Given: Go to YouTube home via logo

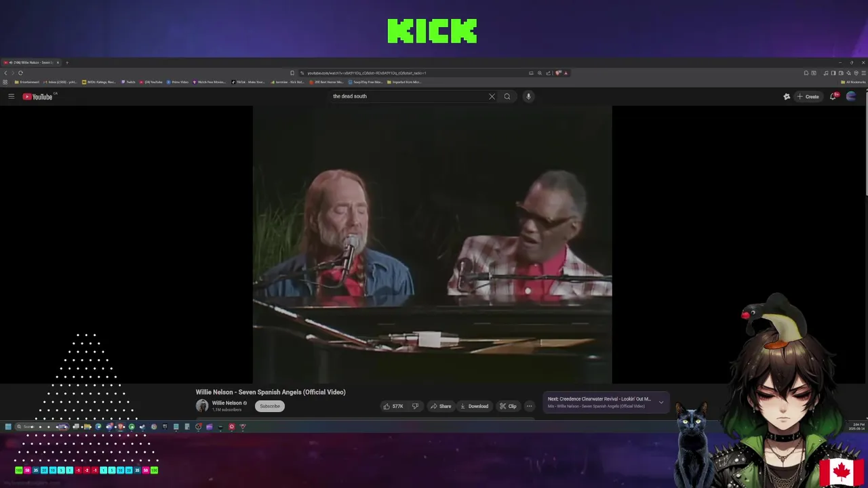Looking at the screenshot, I should coord(37,96).
